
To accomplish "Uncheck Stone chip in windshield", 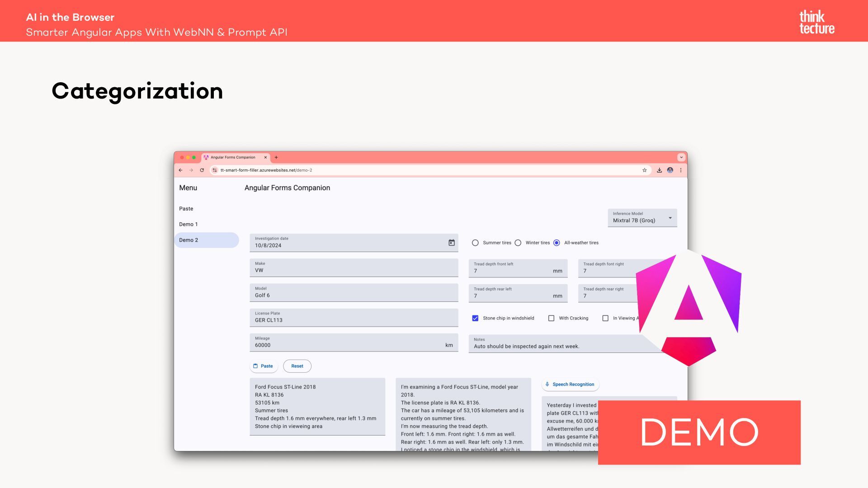I will [x=475, y=318].
